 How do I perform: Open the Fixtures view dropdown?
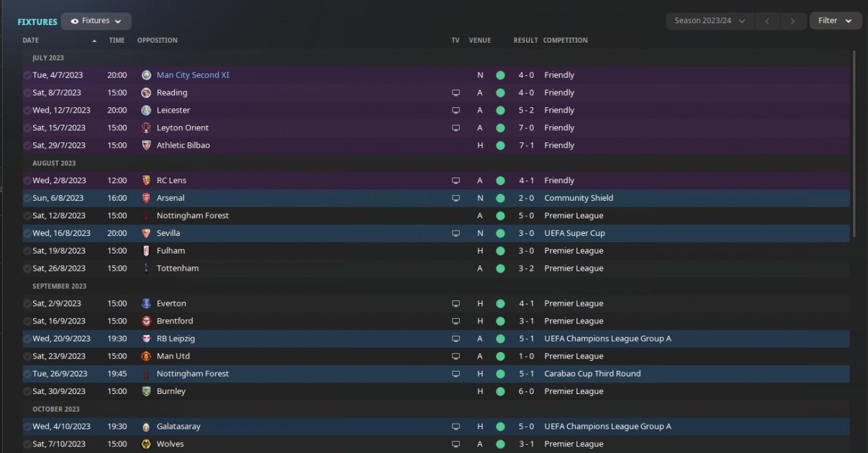(96, 21)
